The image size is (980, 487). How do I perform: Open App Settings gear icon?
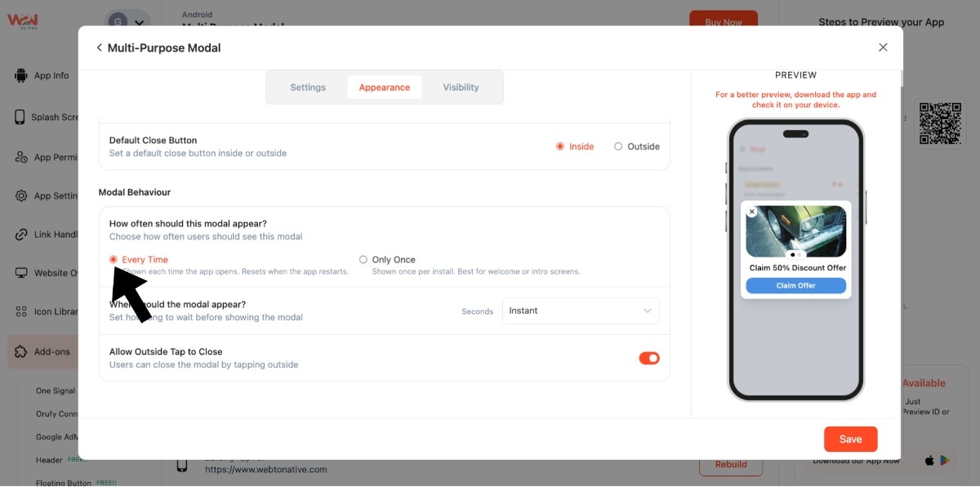(x=20, y=196)
